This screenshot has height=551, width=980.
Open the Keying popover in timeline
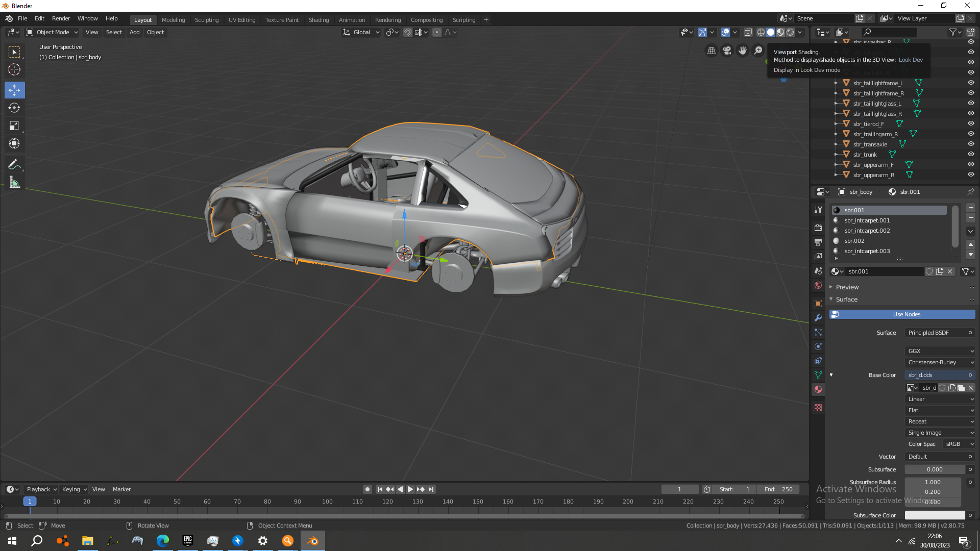pyautogui.click(x=74, y=489)
